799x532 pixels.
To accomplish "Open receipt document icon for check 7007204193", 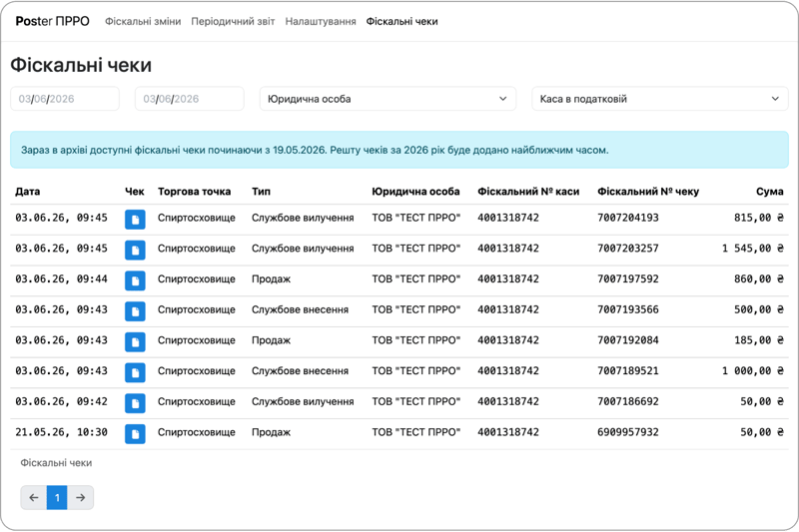I will (x=135, y=220).
